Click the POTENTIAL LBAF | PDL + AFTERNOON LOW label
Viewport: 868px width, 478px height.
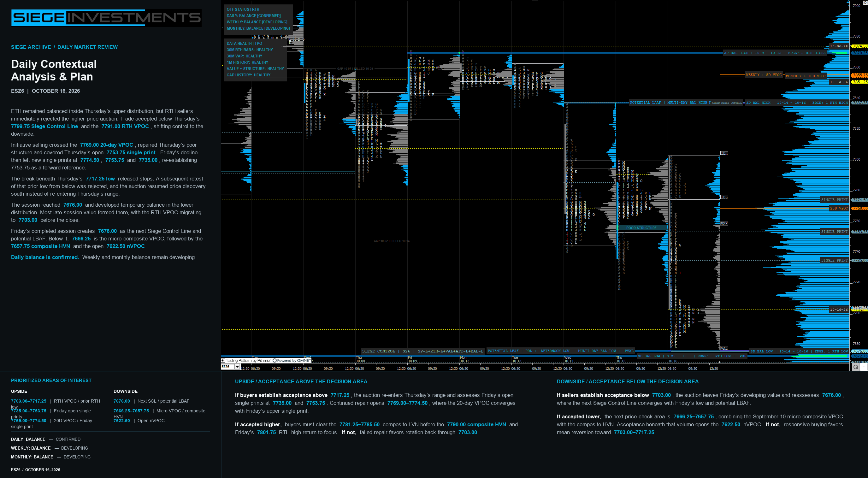pyautogui.click(x=560, y=351)
